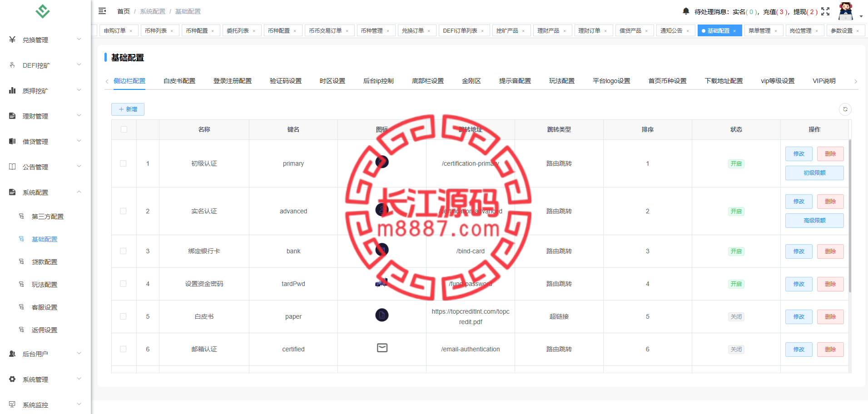Screen dimensions: 868x414
Task: Check the row for 邮箱认证
Action: 123,349
